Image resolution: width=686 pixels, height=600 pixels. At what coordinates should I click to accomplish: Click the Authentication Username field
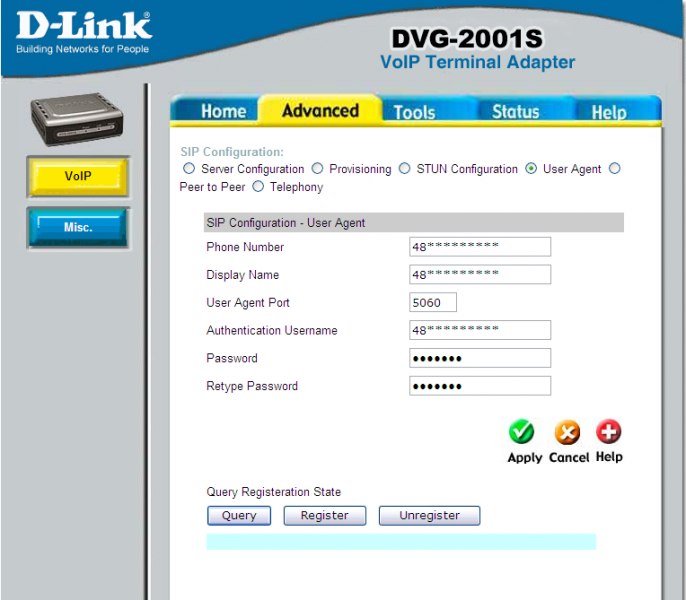tap(480, 330)
